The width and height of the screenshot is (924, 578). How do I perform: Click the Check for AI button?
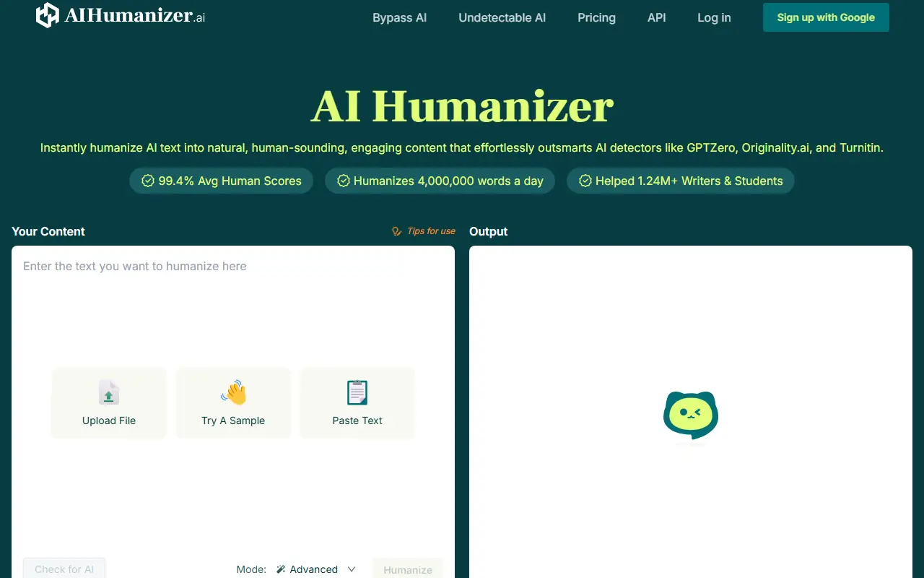click(x=64, y=569)
